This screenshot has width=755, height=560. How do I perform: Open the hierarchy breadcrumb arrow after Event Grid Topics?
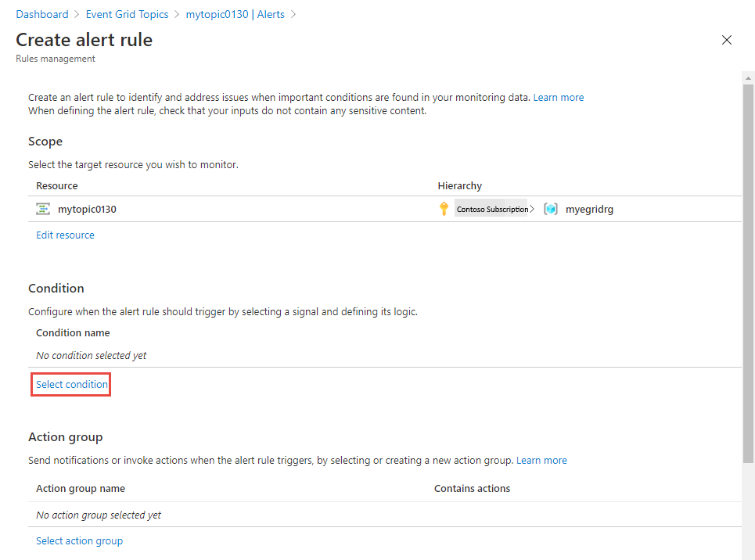(178, 14)
